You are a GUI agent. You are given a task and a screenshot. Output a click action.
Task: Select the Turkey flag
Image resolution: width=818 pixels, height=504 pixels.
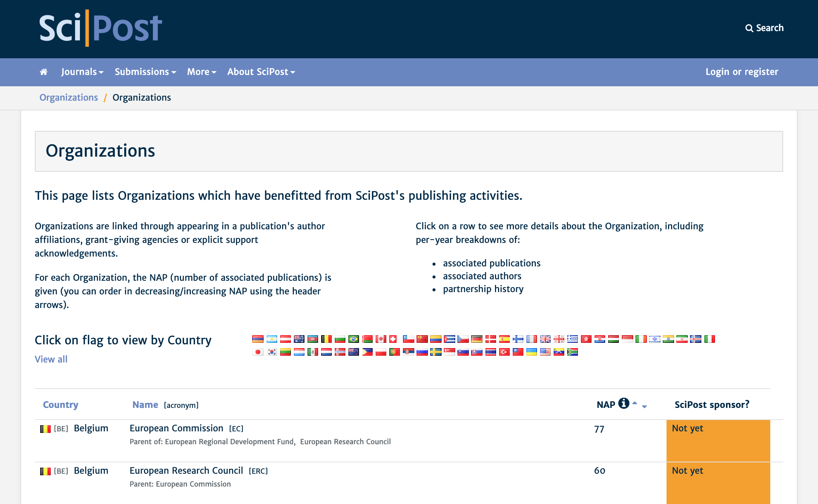pyautogui.click(x=504, y=352)
